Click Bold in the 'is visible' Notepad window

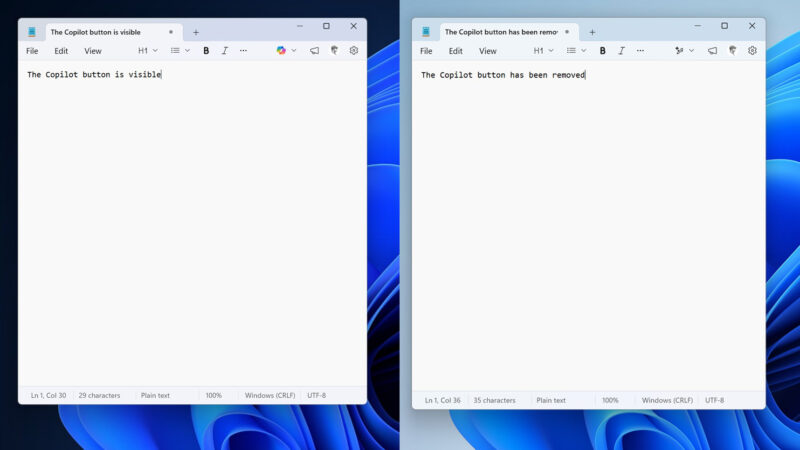[x=206, y=51]
